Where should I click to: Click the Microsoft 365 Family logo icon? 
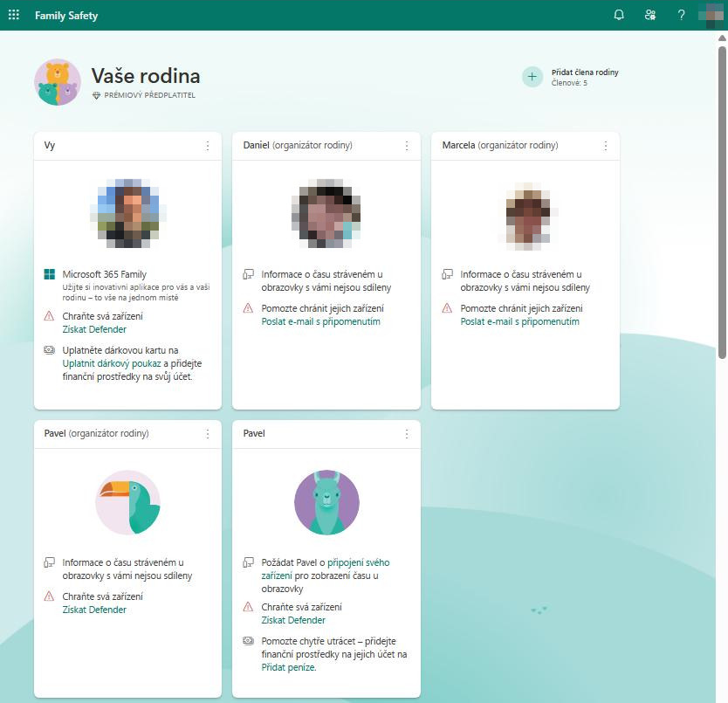tap(49, 274)
